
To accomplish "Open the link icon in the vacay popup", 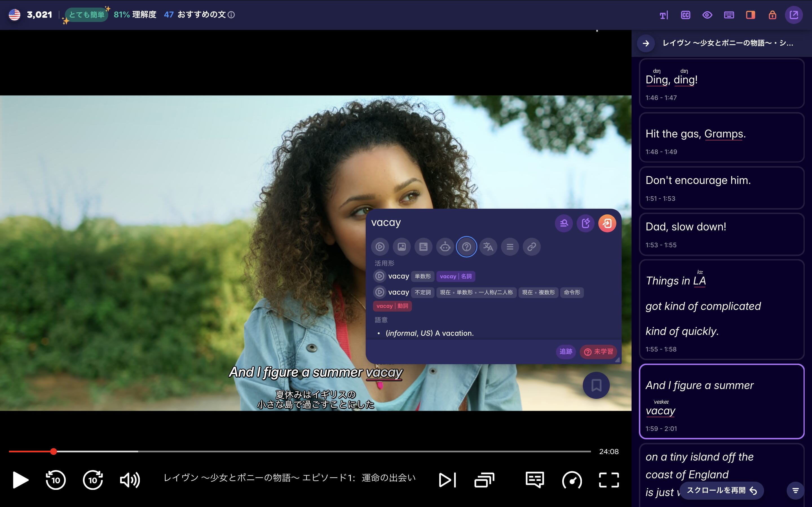I will [531, 247].
